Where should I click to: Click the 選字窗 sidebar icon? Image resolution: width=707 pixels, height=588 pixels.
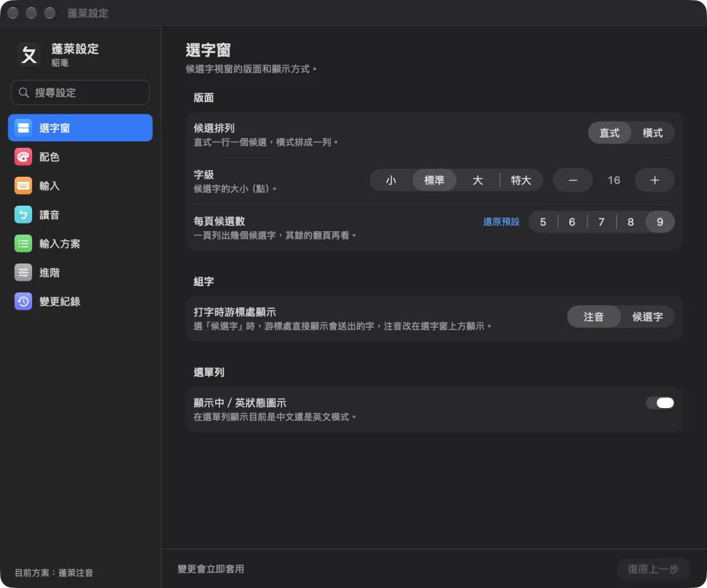coord(23,128)
